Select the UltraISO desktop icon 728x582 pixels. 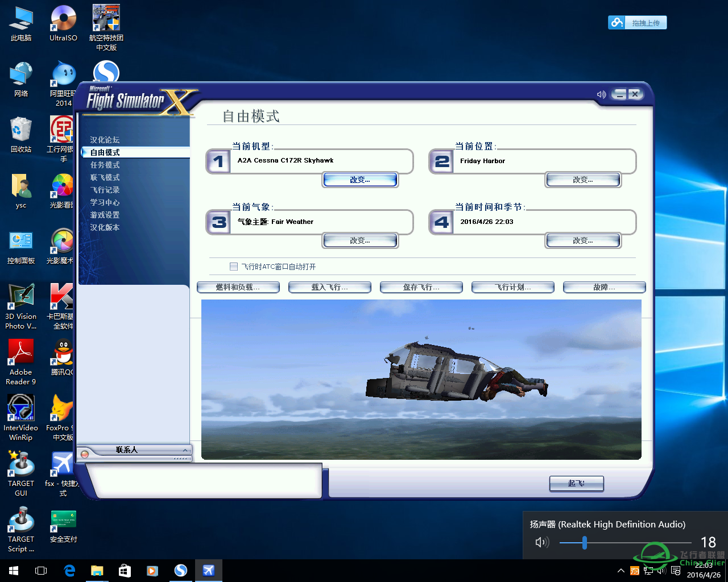tap(63, 23)
